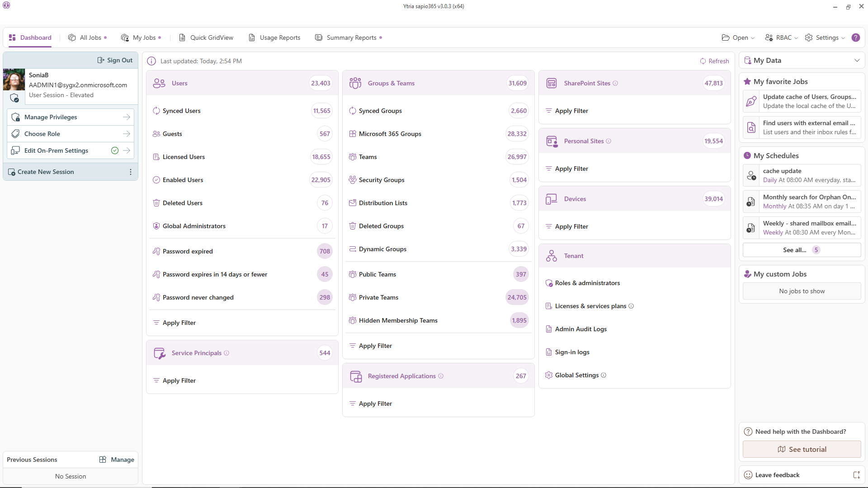Click the See tutorial button
Image resolution: width=868 pixels, height=488 pixels.
(x=802, y=449)
